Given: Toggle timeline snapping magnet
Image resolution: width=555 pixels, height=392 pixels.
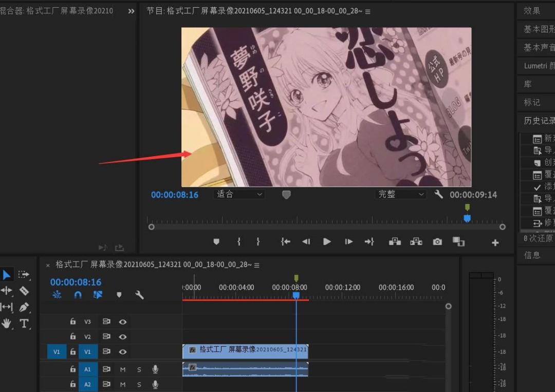Looking at the screenshot, I should [78, 295].
